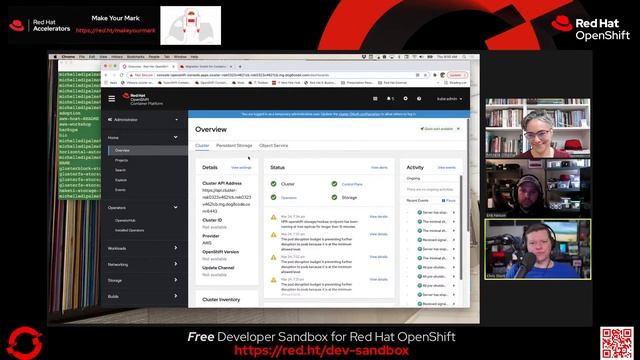
Task: Open the History menu in macOS menu bar
Action: [x=117, y=57]
